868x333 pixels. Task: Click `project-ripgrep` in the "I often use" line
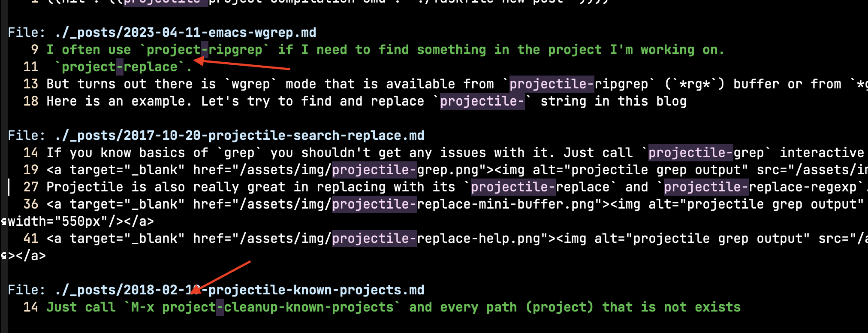click(x=205, y=50)
